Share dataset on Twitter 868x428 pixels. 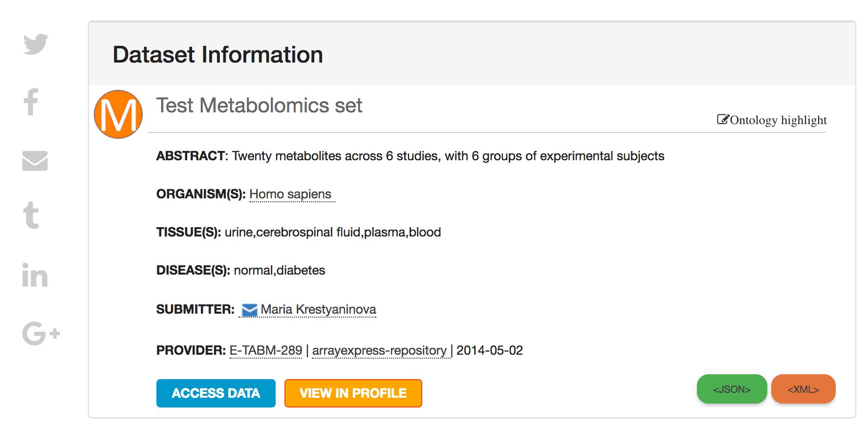coord(36,44)
